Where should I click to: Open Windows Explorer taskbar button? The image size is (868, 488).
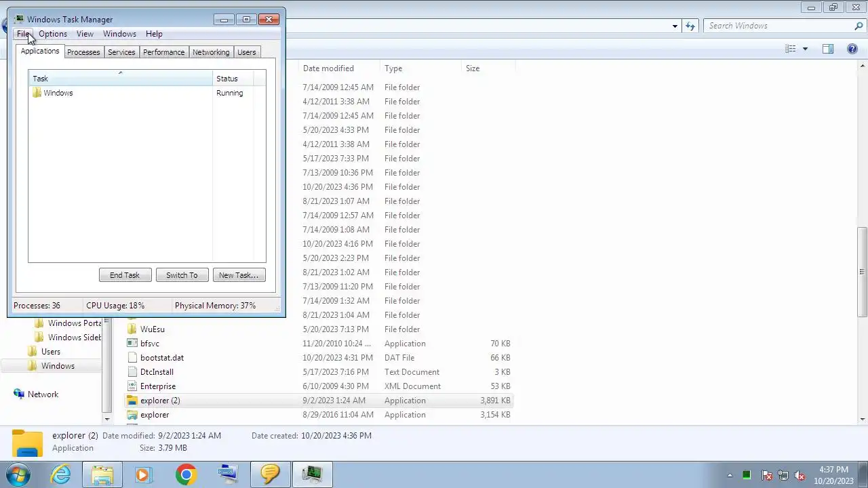click(102, 474)
